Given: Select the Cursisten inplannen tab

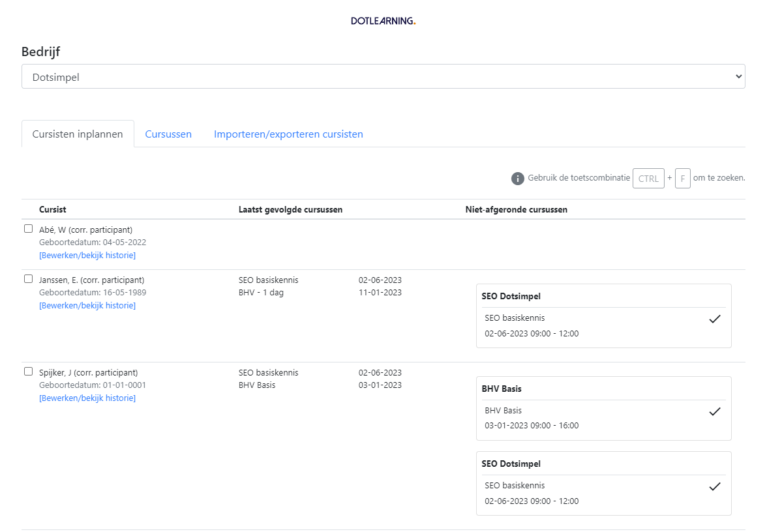Looking at the screenshot, I should (x=78, y=134).
